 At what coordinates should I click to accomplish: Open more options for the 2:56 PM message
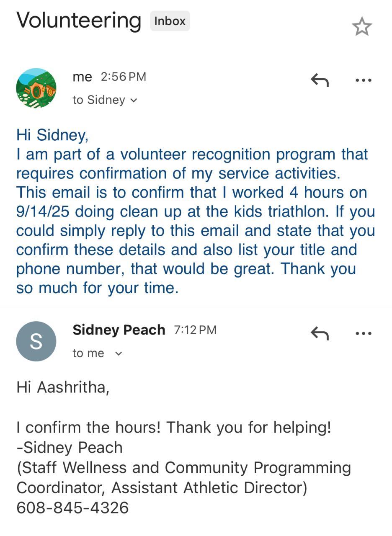coord(363,80)
